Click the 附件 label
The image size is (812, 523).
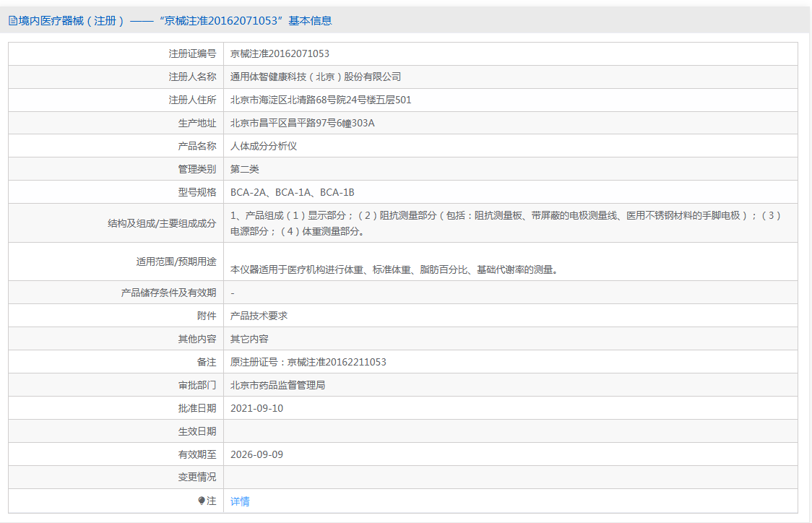point(207,316)
